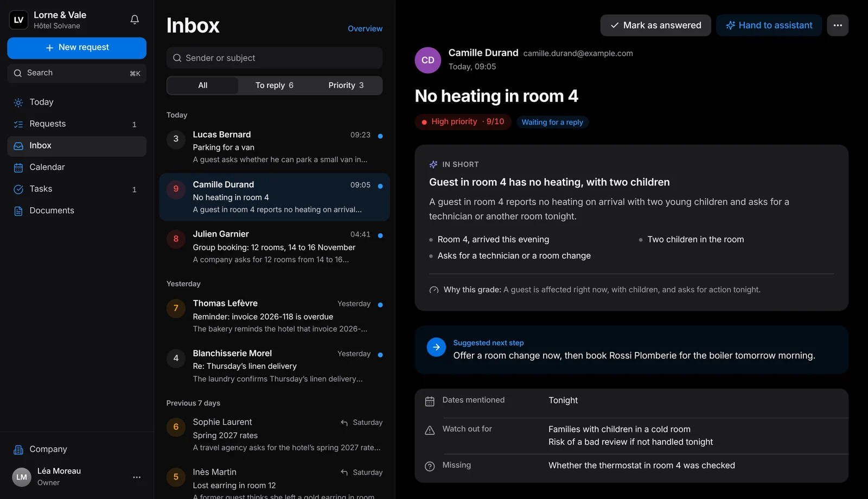868x499 pixels.
Task: Click the Suggested next step arrow icon
Action: click(436, 347)
